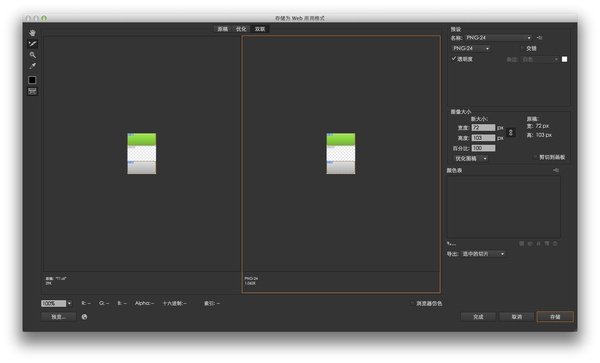
Task: Switch to the 优化 (Optimized) tab
Action: tap(241, 29)
